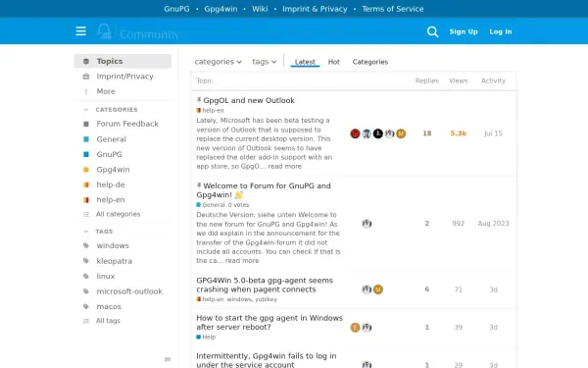Click orange E avatar in server reboot topic
The image size is (588, 368).
[x=355, y=328]
